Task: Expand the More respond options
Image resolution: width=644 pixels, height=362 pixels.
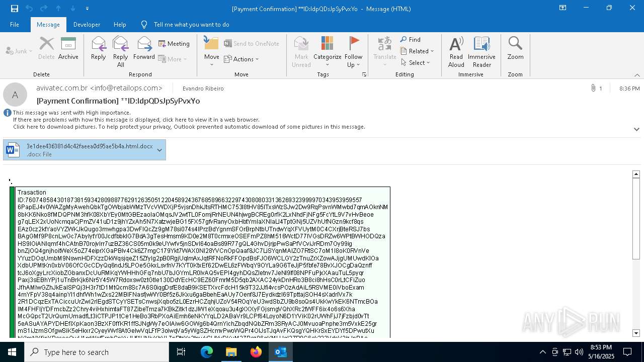Action: [x=173, y=59]
